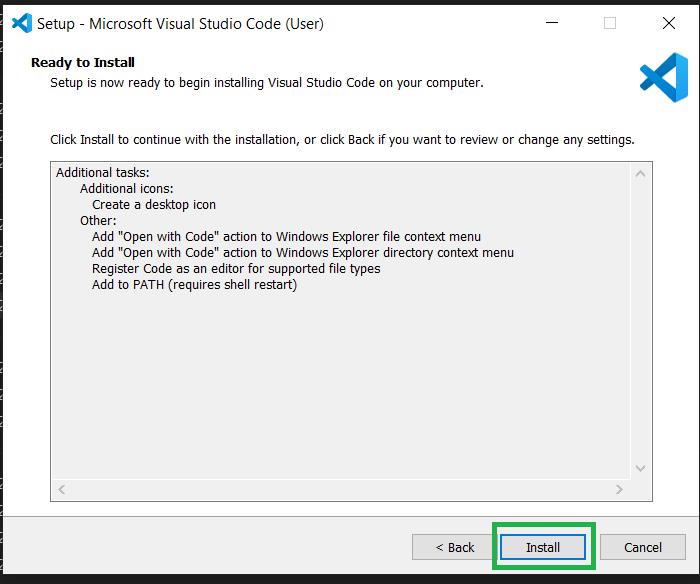The width and height of the screenshot is (700, 584).
Task: Select the "Additional icons:" line
Action: 127,189
